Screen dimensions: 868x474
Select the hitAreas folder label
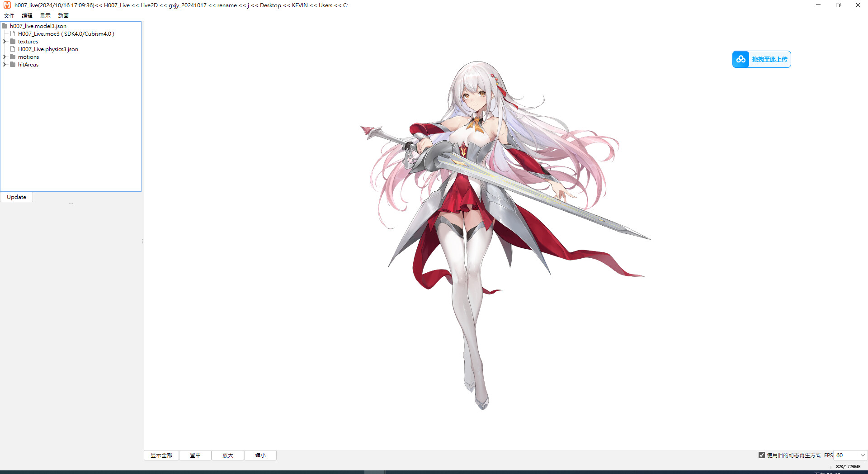point(28,65)
